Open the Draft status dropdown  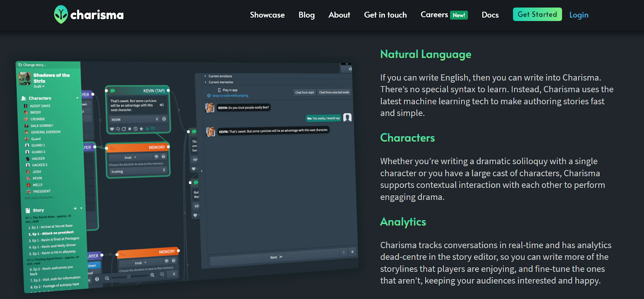[39, 86]
